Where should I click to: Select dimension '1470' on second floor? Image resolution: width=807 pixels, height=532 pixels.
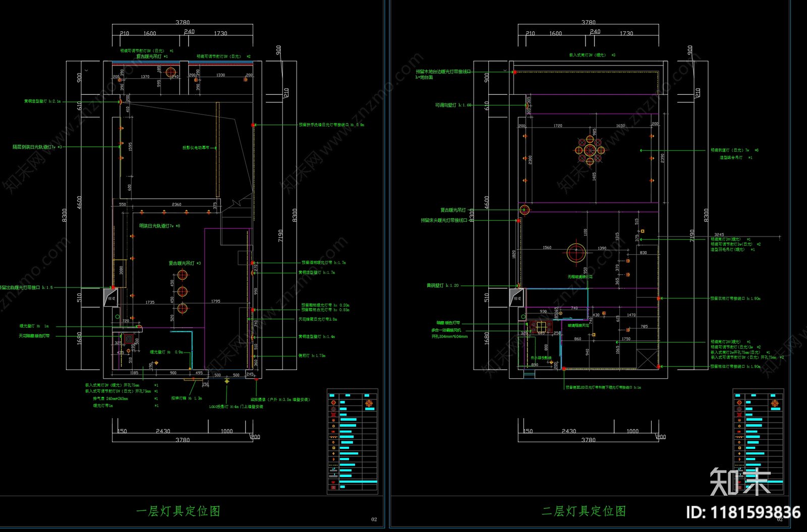[631, 315]
